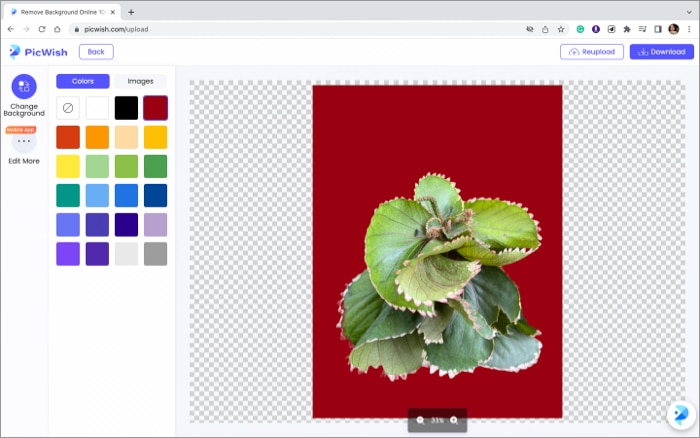Switch to the Images tab
700x438 pixels.
point(140,81)
